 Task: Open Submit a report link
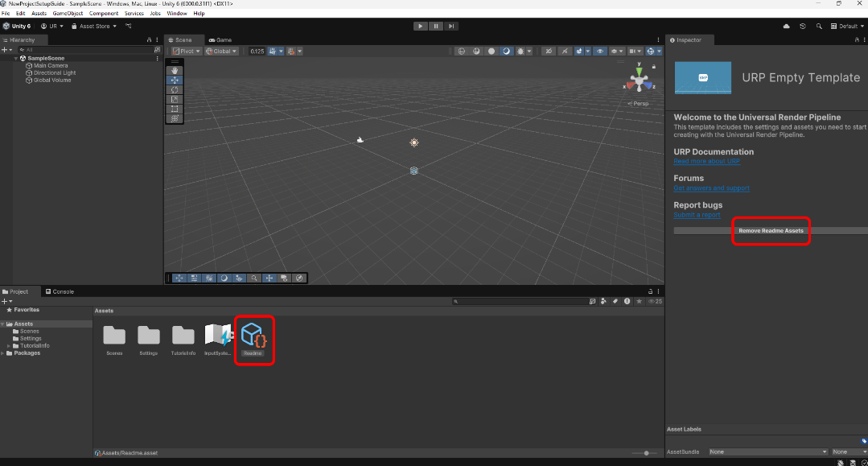coord(697,214)
